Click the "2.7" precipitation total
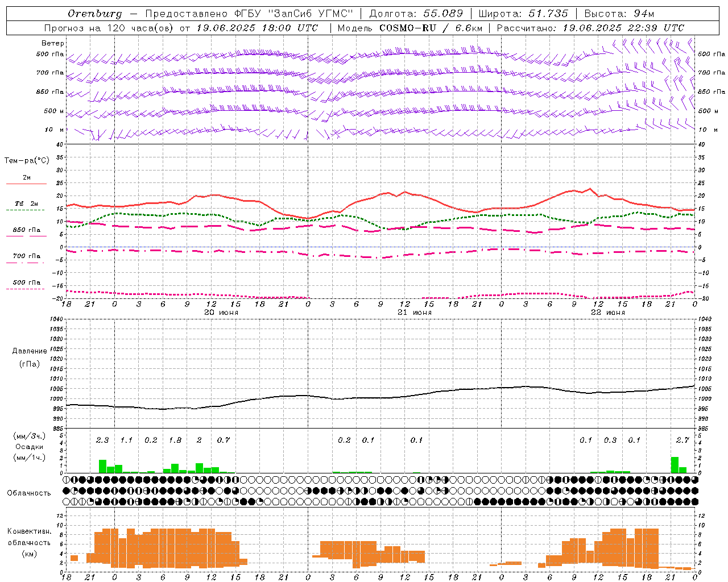728x582 pixels. [682, 440]
